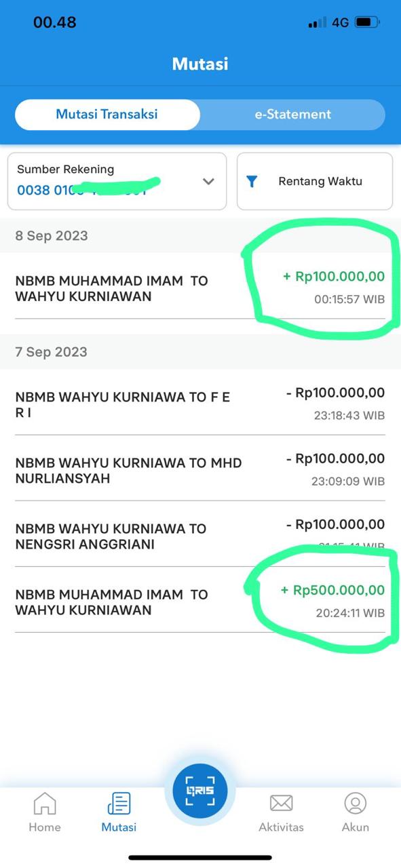Tap the 4G signal indicator
Image resolution: width=401 pixels, height=868 pixels.
[340, 22]
